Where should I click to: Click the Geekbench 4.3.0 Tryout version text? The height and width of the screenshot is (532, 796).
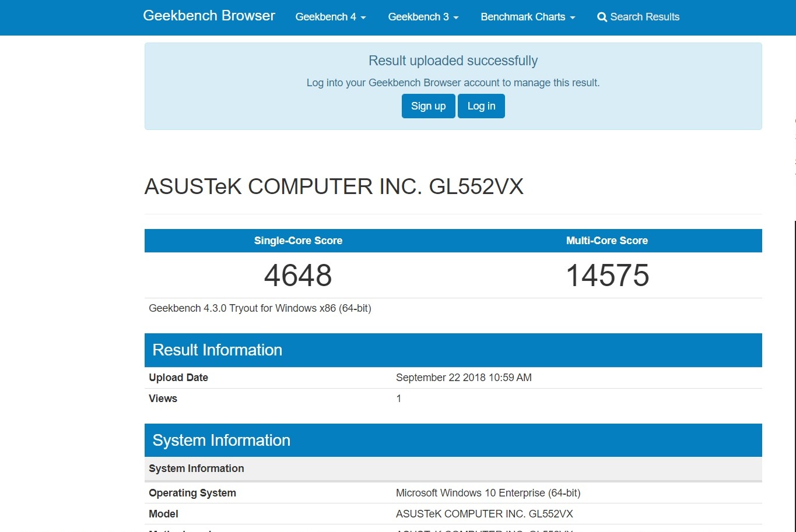pos(260,308)
